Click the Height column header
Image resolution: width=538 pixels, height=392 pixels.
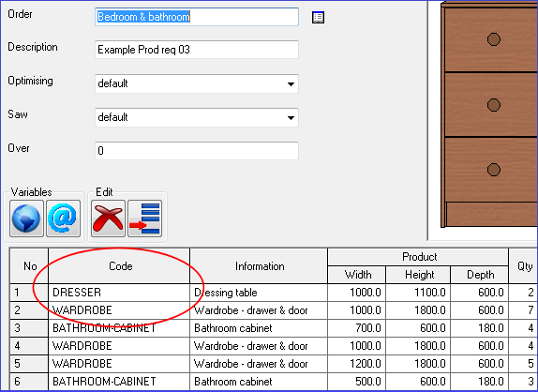click(x=418, y=275)
